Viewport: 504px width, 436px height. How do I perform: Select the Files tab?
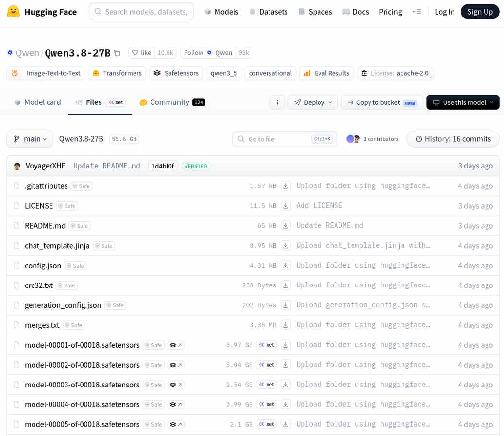[101, 102]
